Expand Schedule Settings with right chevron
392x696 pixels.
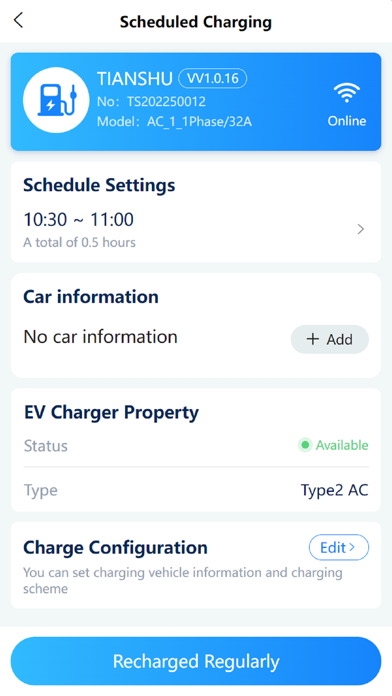[x=361, y=229]
